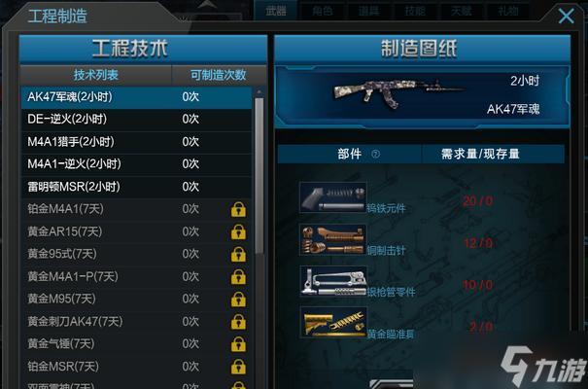Click the 黄金瞄准具 component icon
The width and height of the screenshot is (588, 389).
coord(333,322)
